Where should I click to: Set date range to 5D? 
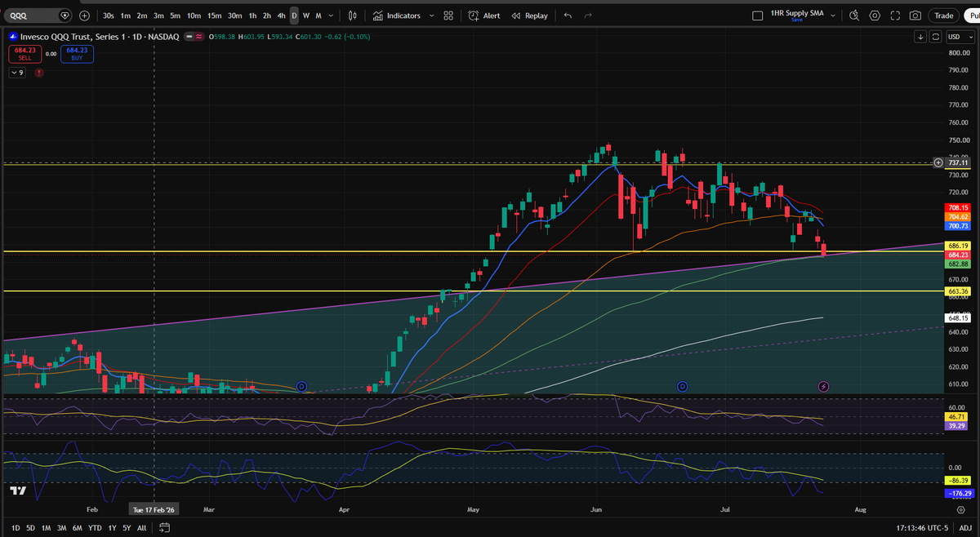click(30, 527)
